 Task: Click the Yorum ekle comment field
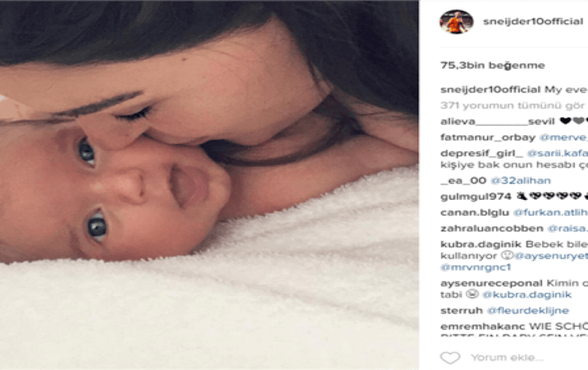pyautogui.click(x=507, y=358)
